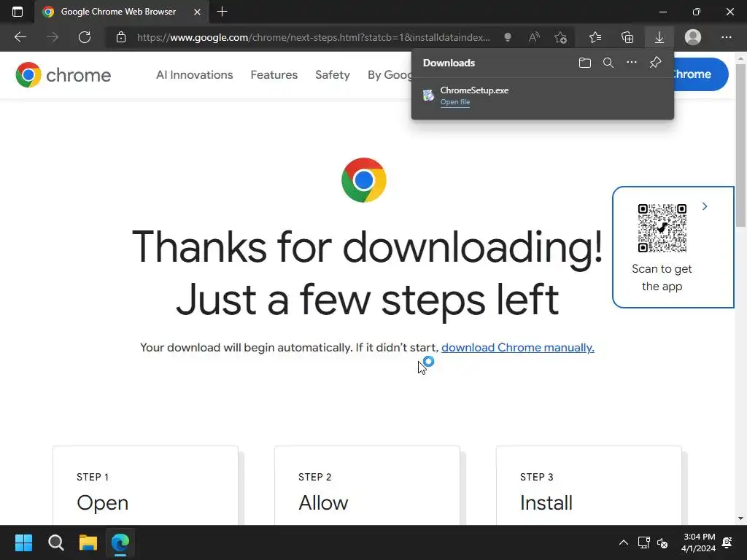
Task: Click the QR code image
Action: click(x=662, y=228)
